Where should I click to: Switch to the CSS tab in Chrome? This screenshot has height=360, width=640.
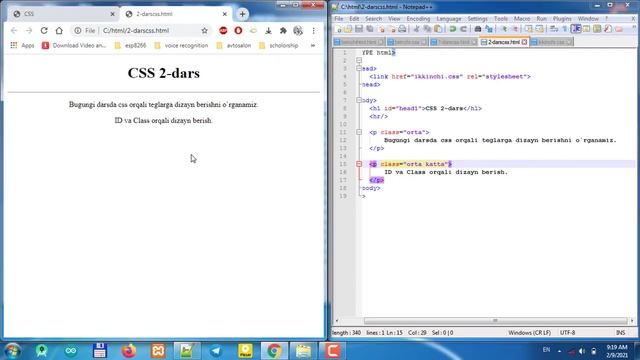point(63,14)
